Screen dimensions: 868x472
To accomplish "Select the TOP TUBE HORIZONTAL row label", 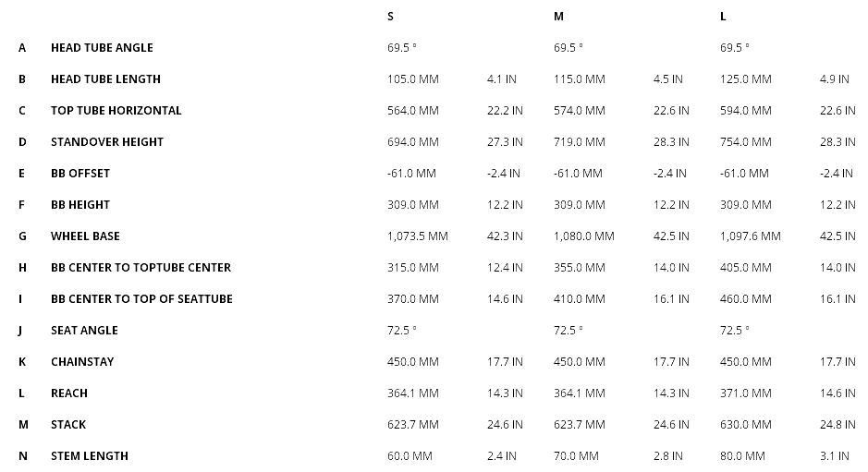I will [116, 110].
